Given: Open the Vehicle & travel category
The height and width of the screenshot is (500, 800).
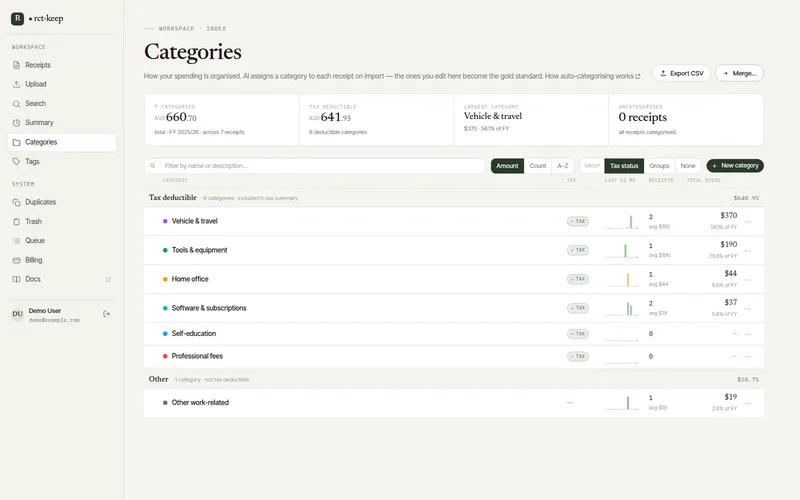Looking at the screenshot, I should (x=194, y=221).
